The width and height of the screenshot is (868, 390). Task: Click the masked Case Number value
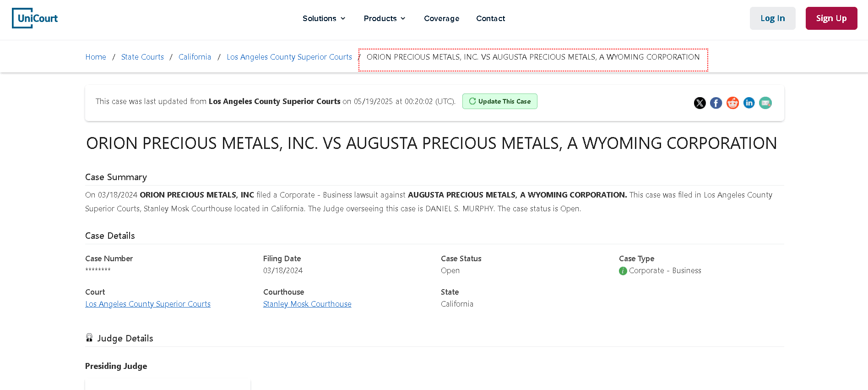[98, 270]
